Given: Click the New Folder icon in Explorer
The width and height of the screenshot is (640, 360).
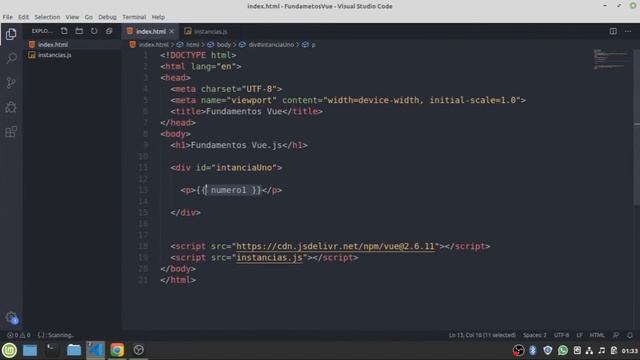Looking at the screenshot, I should pyautogui.click(x=79, y=31).
